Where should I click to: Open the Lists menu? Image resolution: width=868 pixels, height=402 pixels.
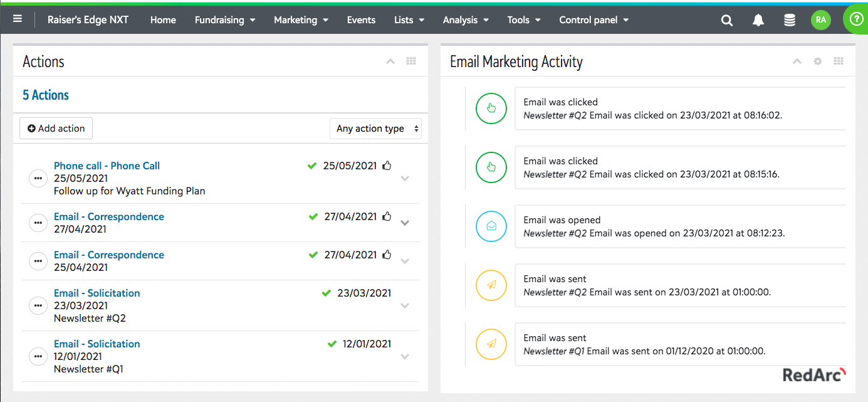[409, 20]
